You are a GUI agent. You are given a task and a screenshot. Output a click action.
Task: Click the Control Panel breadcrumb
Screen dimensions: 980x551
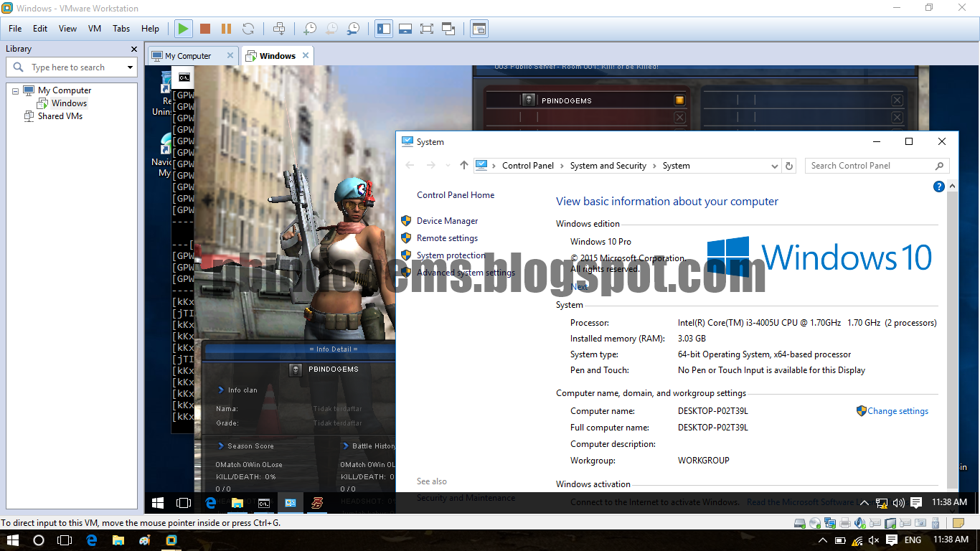pos(528,166)
